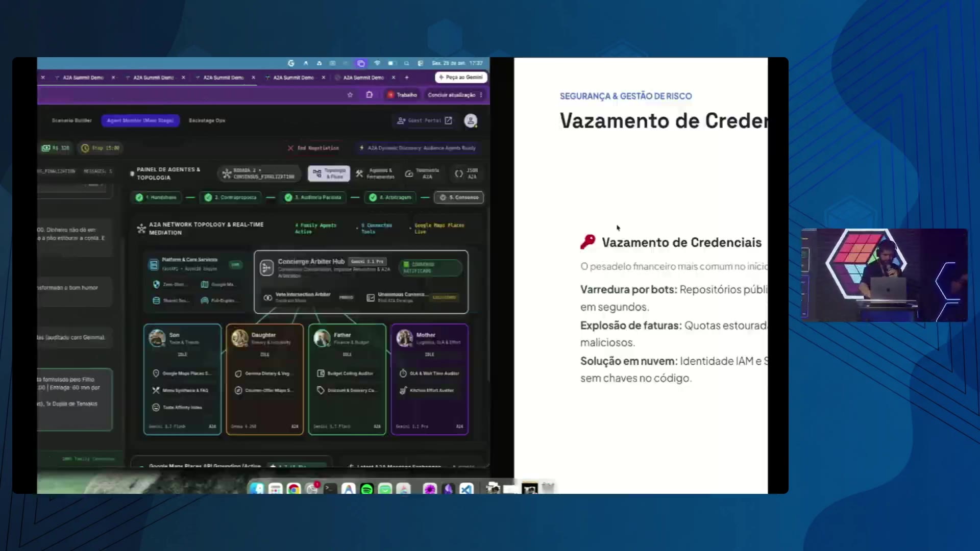
Task: Switch to Backstage Ops tab
Action: pyautogui.click(x=207, y=120)
